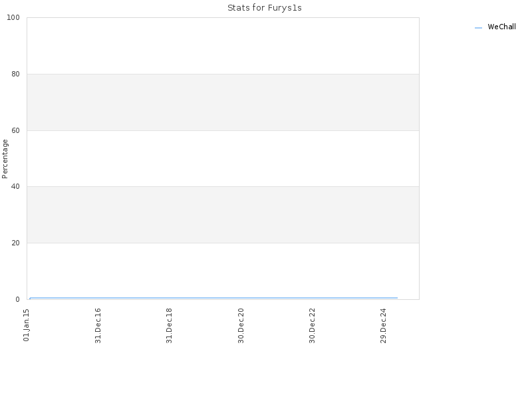This screenshot has height=399, width=532.
Task: Click the 40 value on y-axis
Action: pyautogui.click(x=15, y=187)
